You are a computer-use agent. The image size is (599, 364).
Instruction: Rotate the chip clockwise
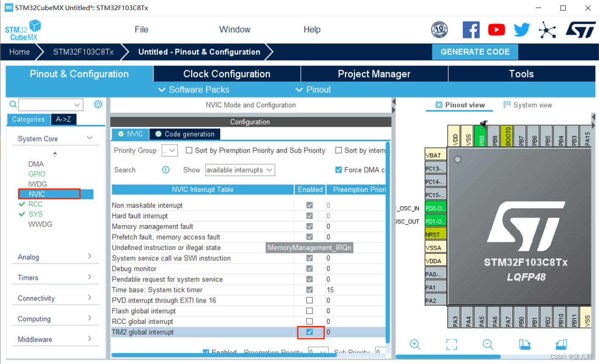[525, 345]
